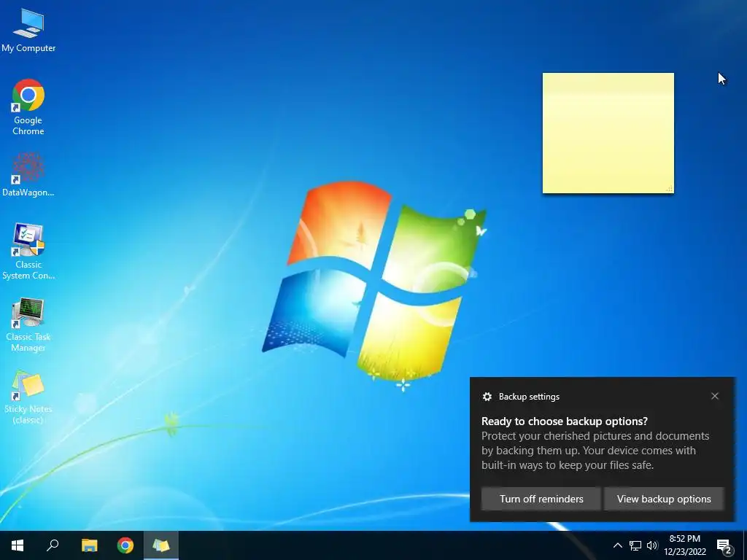
Task: Show hidden system tray icons
Action: pos(617,545)
